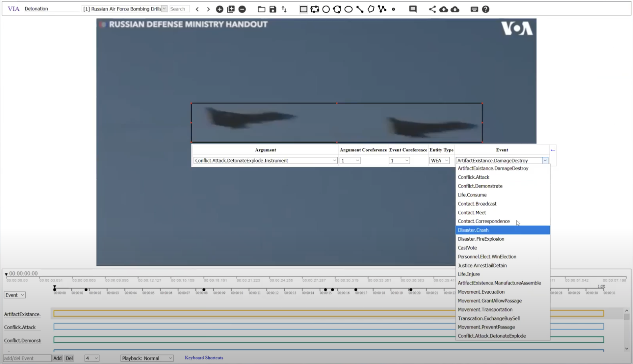This screenshot has height=364, width=633.
Task: Click the add/del Event input field
Action: tap(27, 358)
